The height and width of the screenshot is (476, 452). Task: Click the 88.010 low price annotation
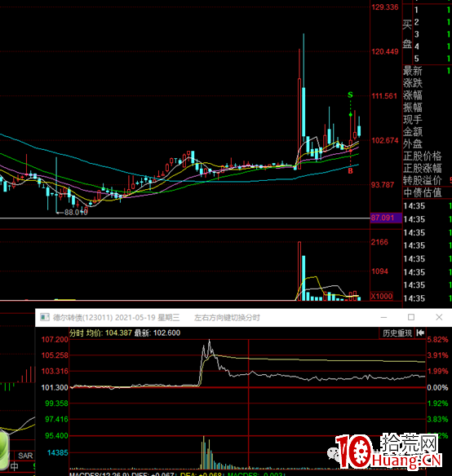point(76,212)
